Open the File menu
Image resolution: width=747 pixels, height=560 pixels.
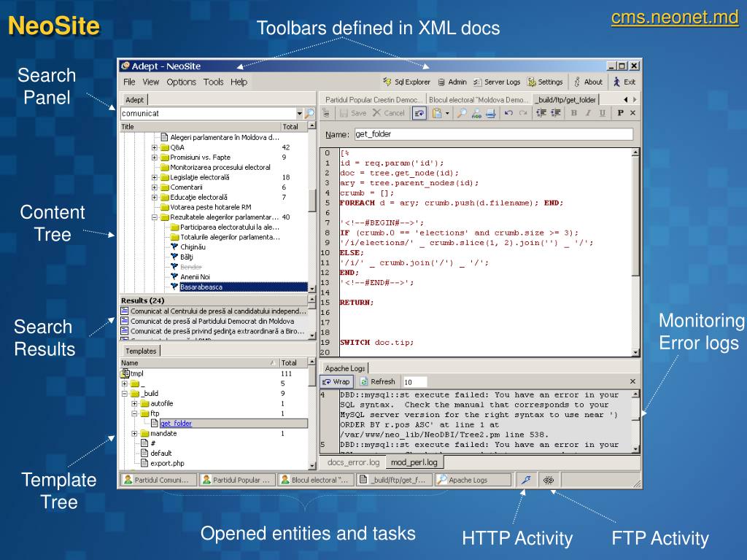point(129,82)
